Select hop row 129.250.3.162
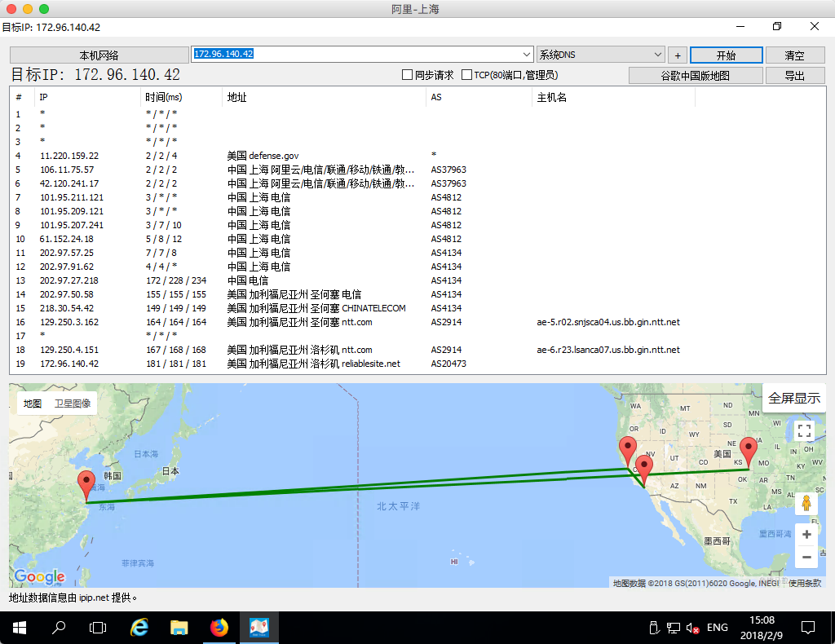The image size is (835, 644). [417, 322]
